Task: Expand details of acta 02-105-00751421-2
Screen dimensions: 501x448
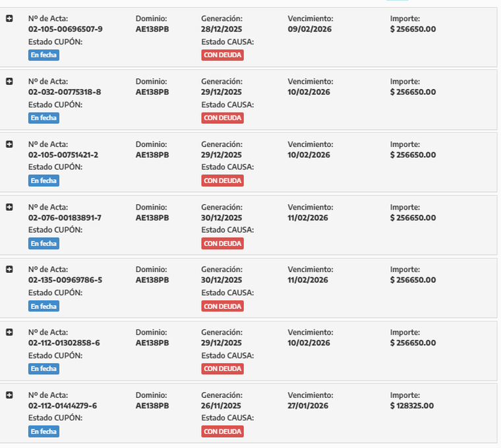Action: [9, 144]
